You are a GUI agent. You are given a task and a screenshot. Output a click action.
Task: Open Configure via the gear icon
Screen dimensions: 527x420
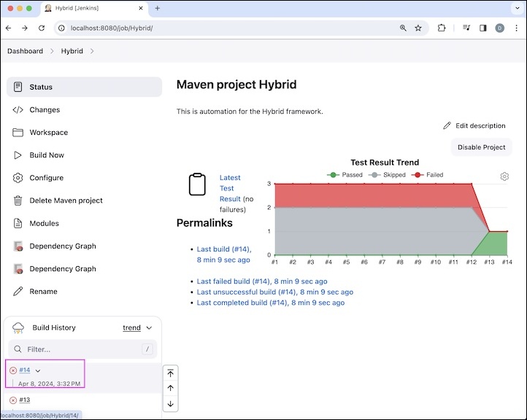[x=18, y=178]
